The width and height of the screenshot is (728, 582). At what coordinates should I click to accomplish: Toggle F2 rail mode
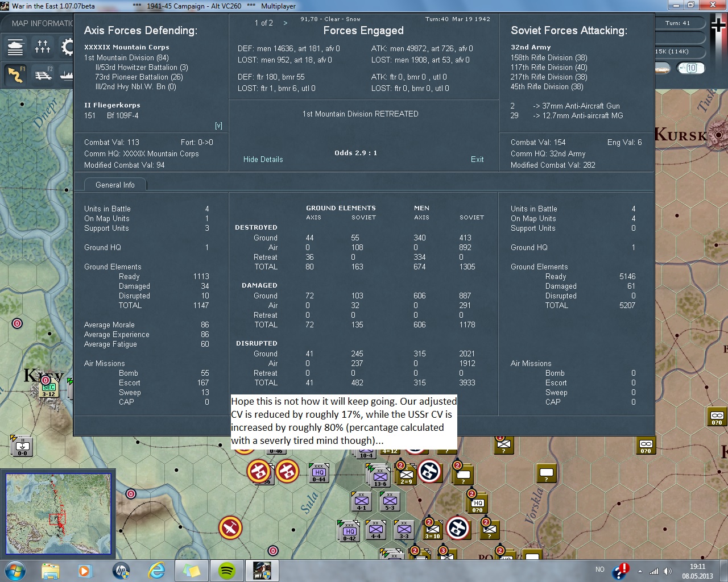point(43,74)
